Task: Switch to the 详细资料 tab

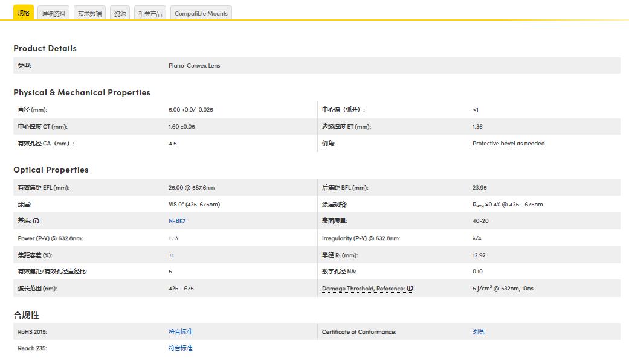Action: (54, 13)
